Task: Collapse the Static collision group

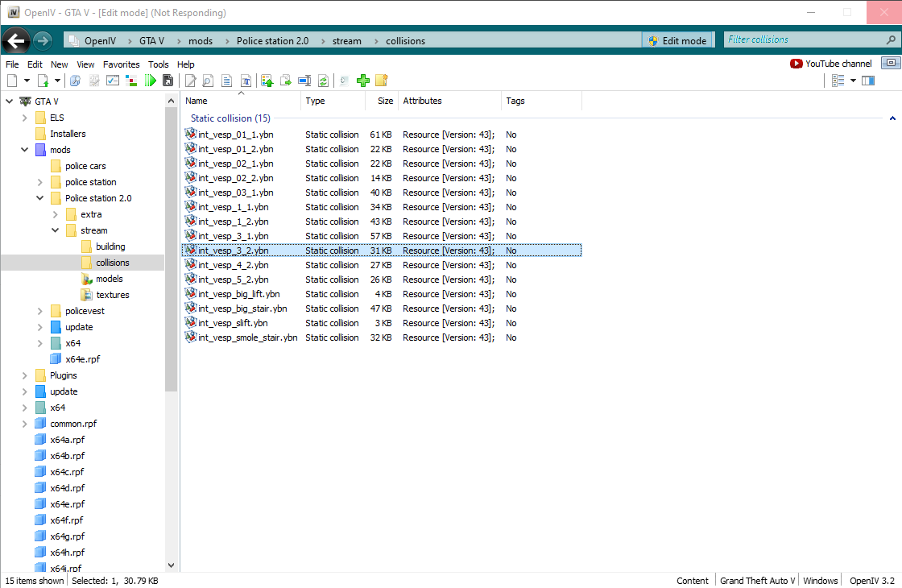Action: click(x=892, y=118)
